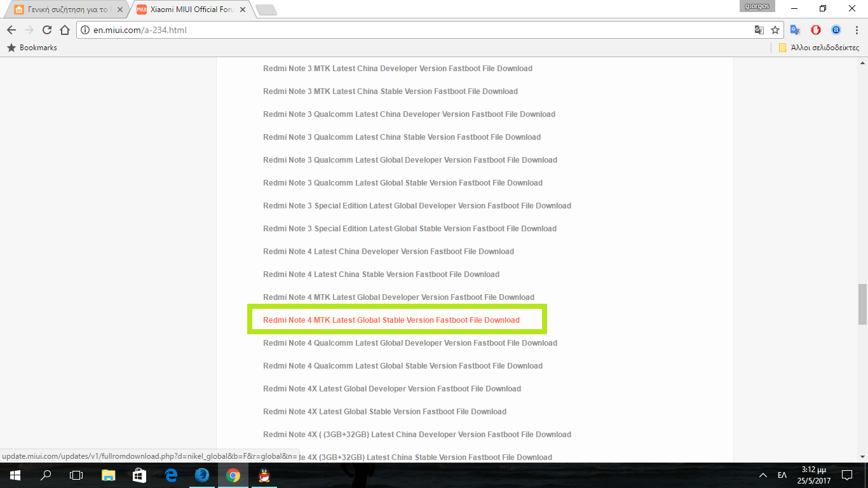Viewport: 868px width, 488px height.
Task: View site information icon in address bar
Action: pos(85,30)
